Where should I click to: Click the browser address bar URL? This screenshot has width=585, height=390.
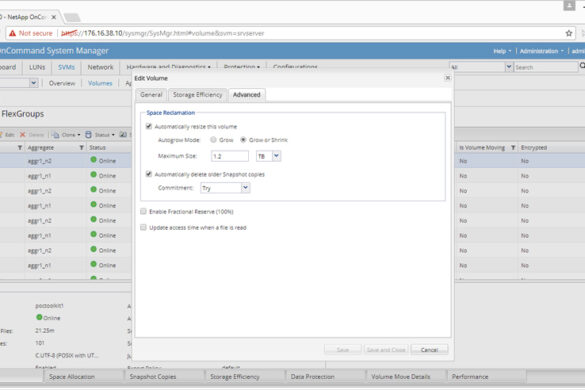point(162,33)
